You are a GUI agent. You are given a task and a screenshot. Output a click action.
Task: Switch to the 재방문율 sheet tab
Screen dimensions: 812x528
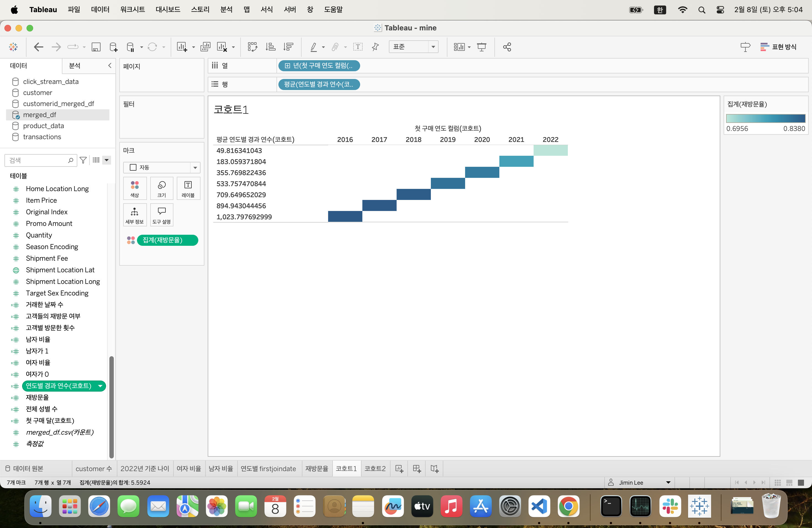[x=317, y=469]
